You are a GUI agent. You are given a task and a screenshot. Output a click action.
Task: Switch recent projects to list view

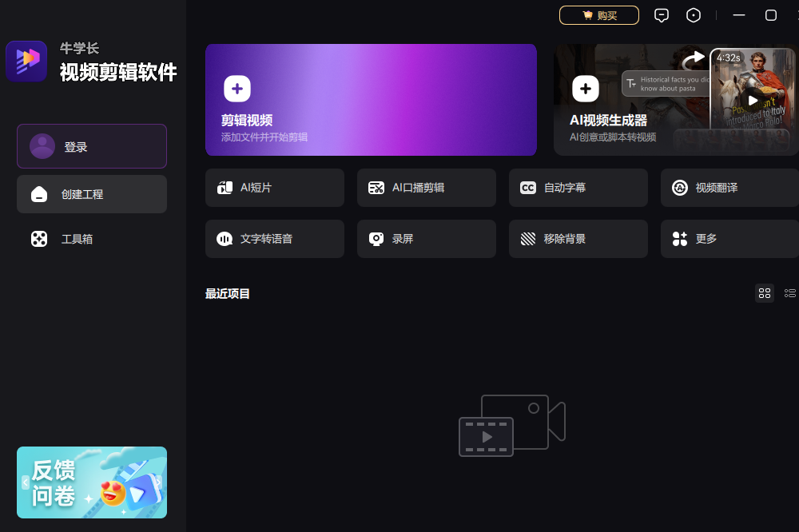pyautogui.click(x=790, y=293)
